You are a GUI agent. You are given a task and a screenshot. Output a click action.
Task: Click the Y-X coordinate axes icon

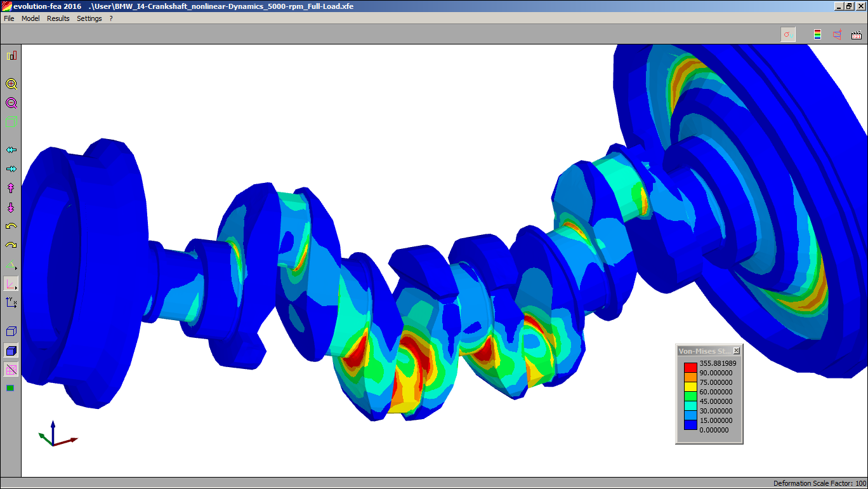click(x=11, y=302)
